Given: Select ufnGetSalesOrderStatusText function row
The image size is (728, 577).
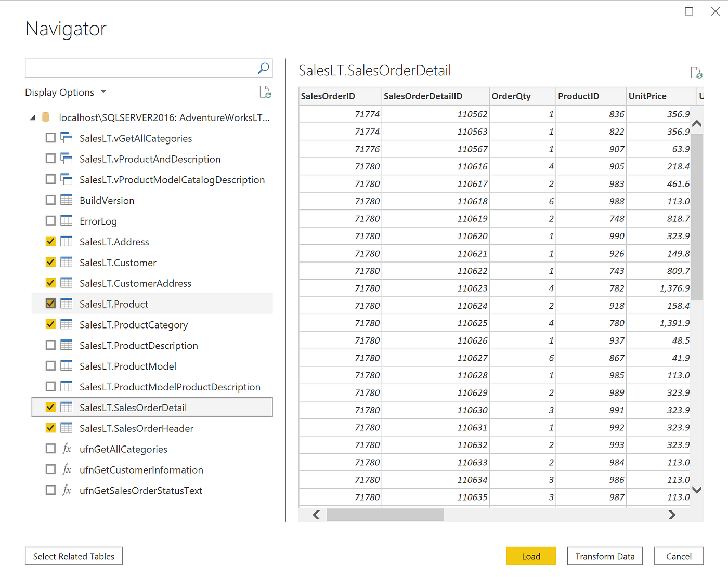Looking at the screenshot, I should (152, 490).
